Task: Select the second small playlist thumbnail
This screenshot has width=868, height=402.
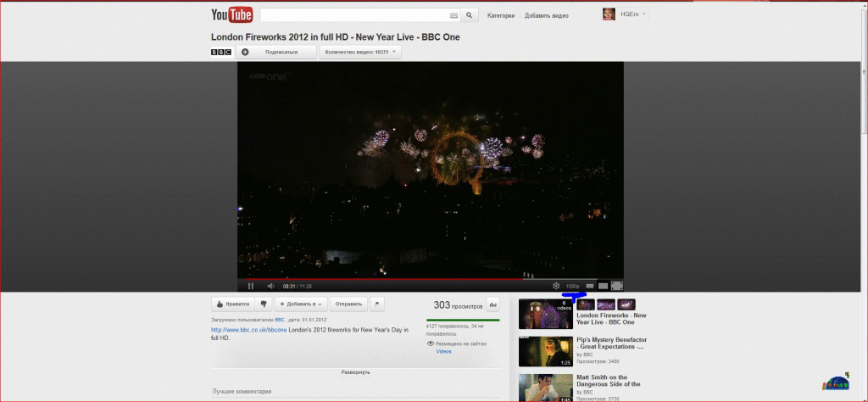Action: coord(606,304)
